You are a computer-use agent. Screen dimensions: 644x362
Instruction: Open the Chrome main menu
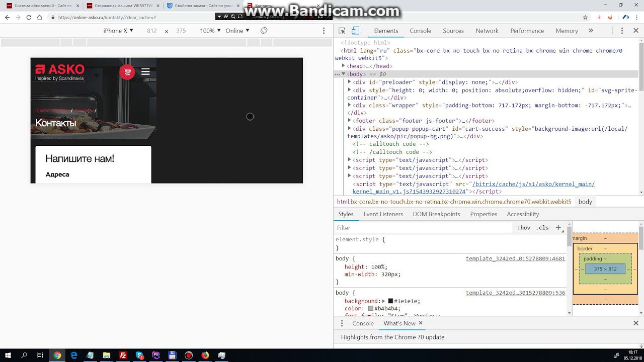(x=637, y=17)
